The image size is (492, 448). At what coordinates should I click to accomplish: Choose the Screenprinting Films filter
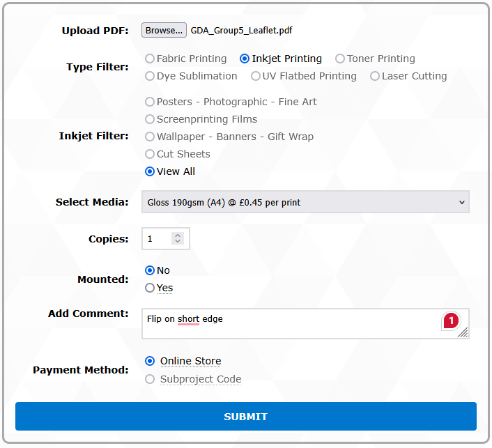150,119
